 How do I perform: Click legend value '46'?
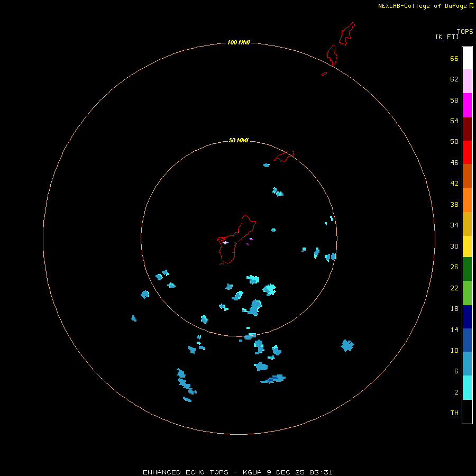coord(454,162)
